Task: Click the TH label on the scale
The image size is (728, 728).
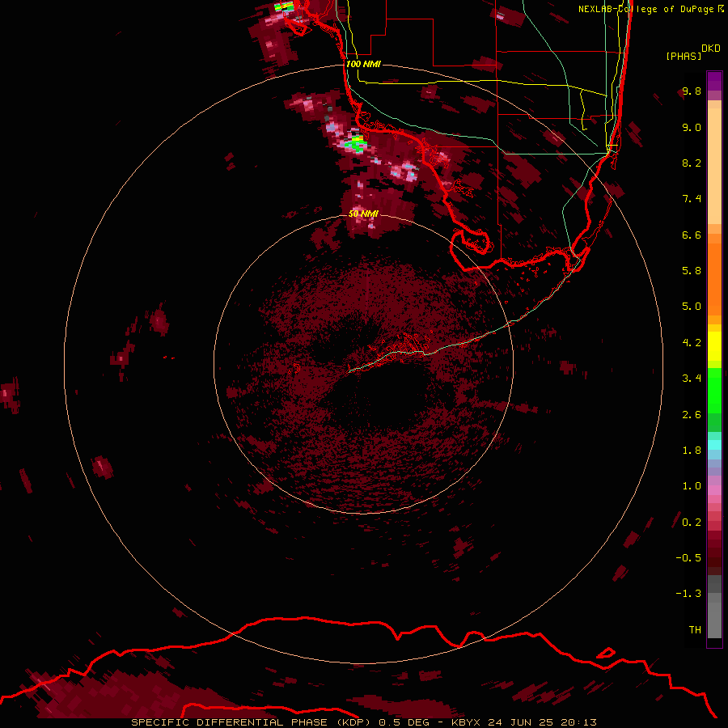Action: pos(695,630)
